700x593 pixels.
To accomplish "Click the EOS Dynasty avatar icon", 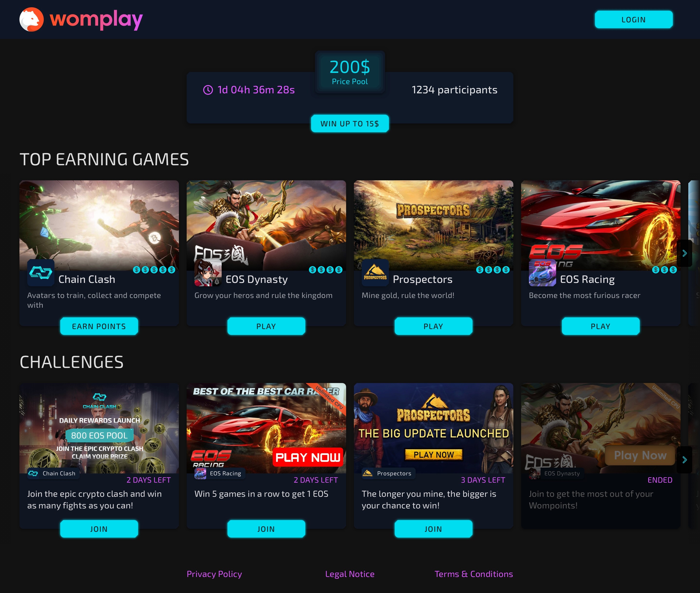I will [x=208, y=273].
